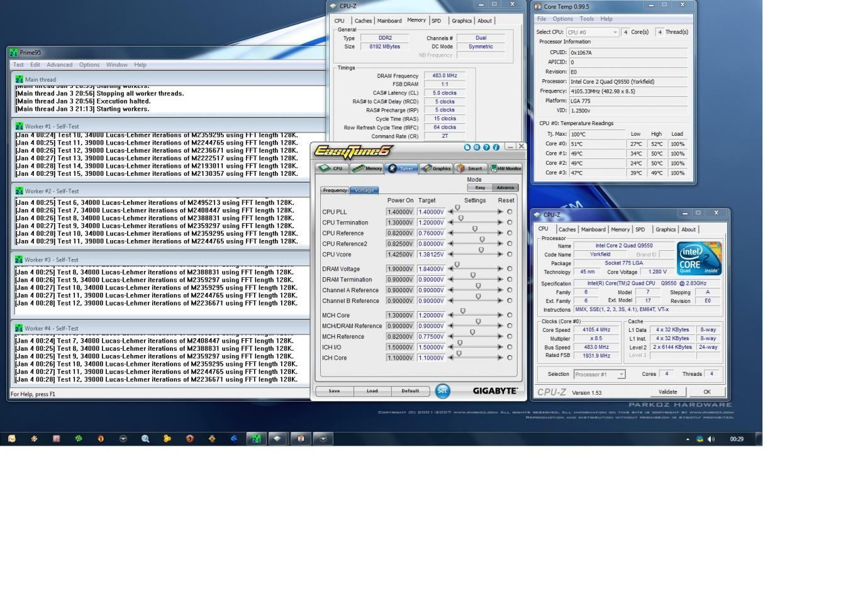Reset MCH Core voltage via its Reset circle
Viewport: 848px width, 616px height.
click(x=510, y=316)
